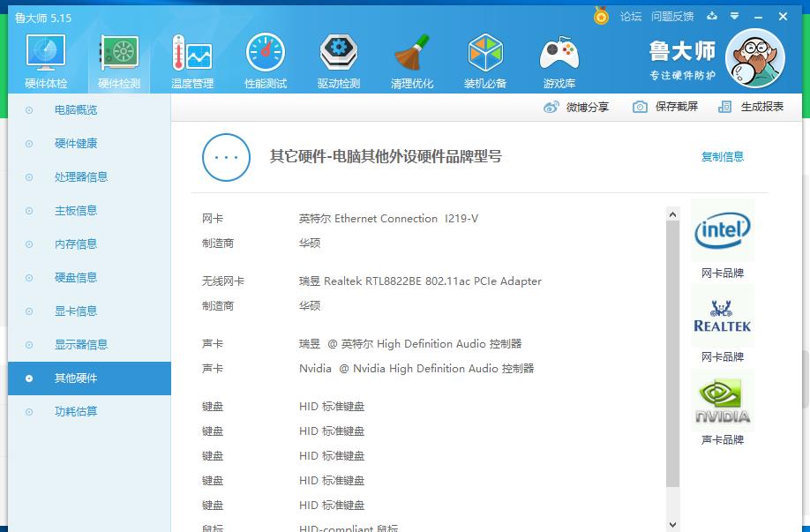Open 硬件体检 hardware checkup
The width and height of the screenshot is (810, 532).
pyautogui.click(x=46, y=62)
